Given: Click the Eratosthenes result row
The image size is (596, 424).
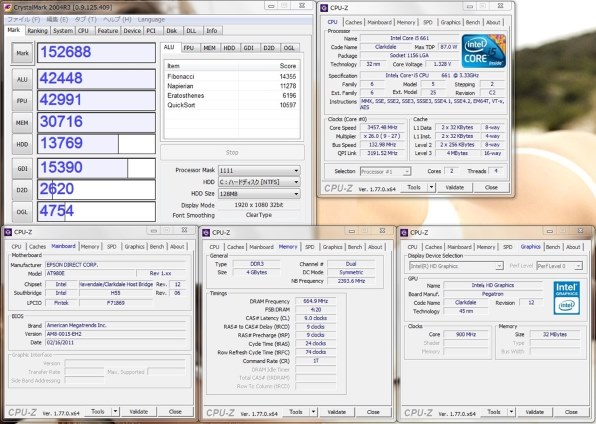Looking at the screenshot, I should click(x=231, y=95).
